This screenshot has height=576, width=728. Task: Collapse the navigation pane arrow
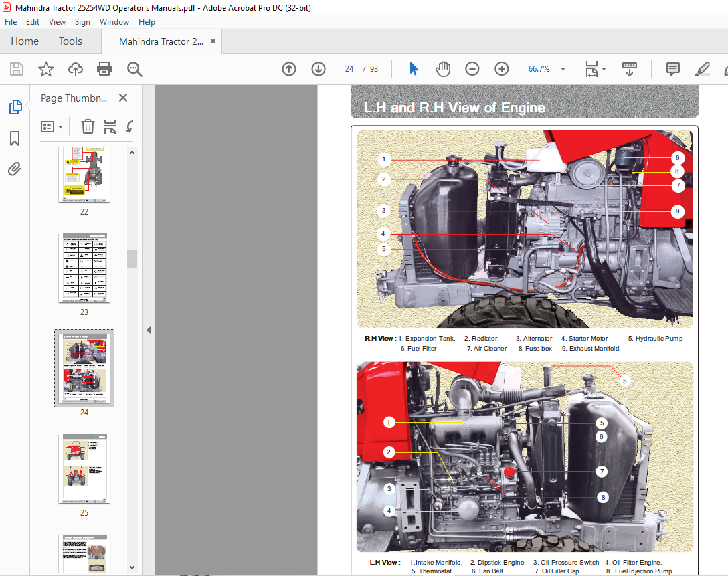pos(149,330)
